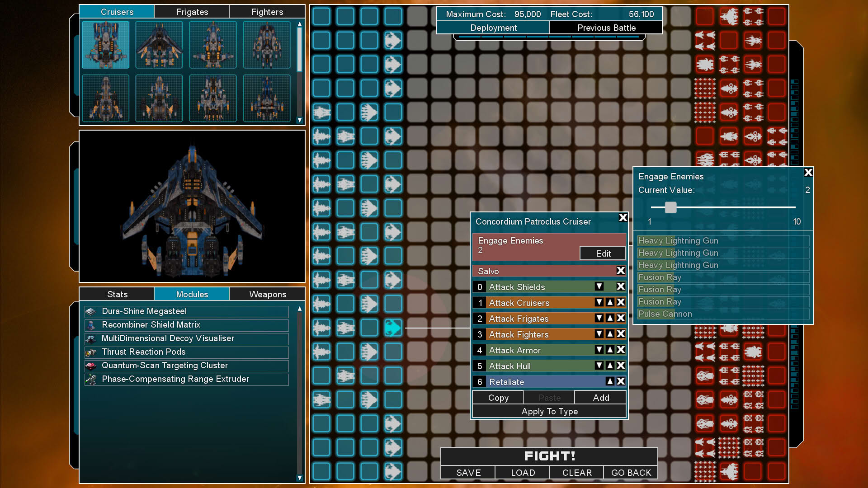
Task: Select the second cruiser hull thumbnail in top row
Action: 159,45
